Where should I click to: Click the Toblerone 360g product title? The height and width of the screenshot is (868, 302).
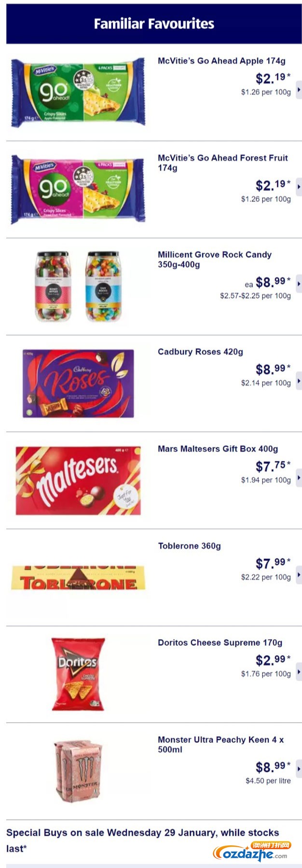189,546
